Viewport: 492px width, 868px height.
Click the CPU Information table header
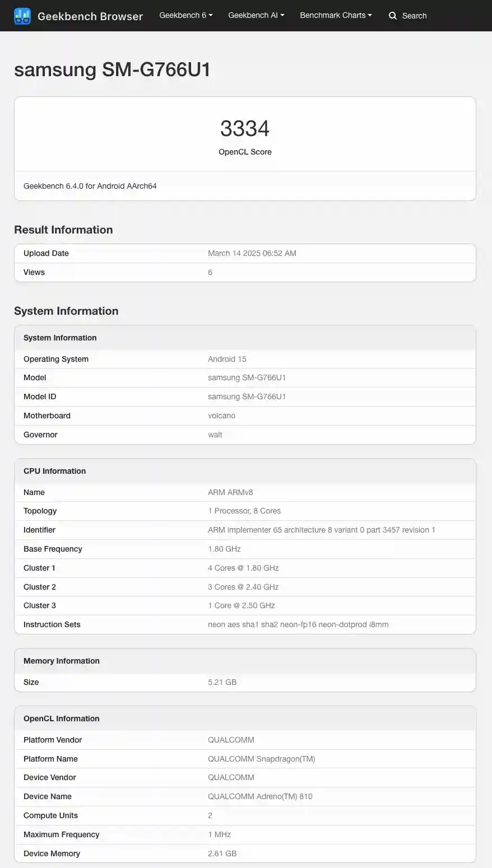point(54,471)
